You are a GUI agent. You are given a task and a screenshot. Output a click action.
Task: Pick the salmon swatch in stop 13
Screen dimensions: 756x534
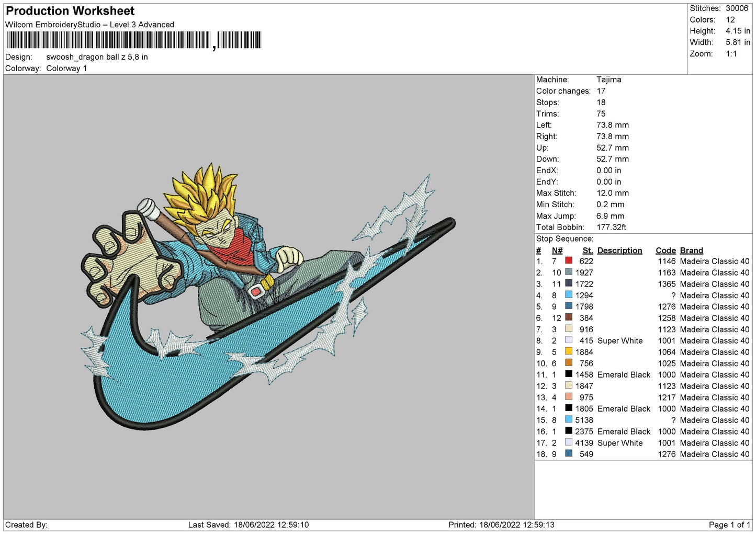569,397
